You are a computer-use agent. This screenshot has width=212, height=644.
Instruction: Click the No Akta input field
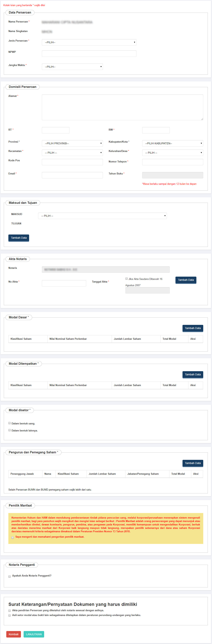[64, 283]
